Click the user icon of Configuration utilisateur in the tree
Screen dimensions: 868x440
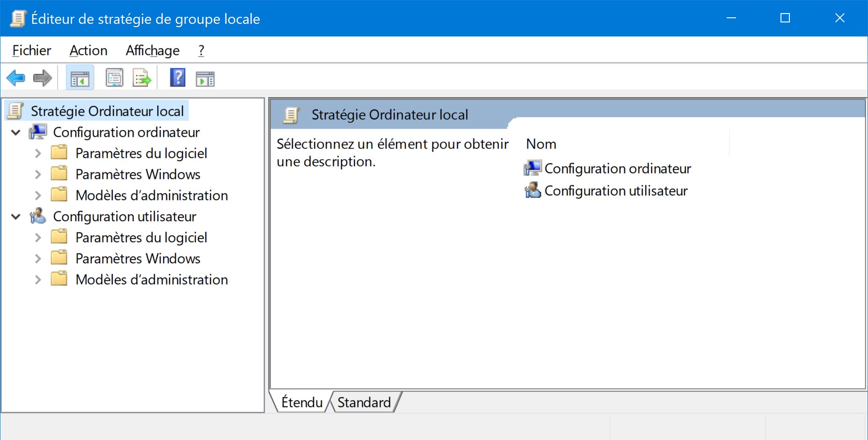coord(38,216)
